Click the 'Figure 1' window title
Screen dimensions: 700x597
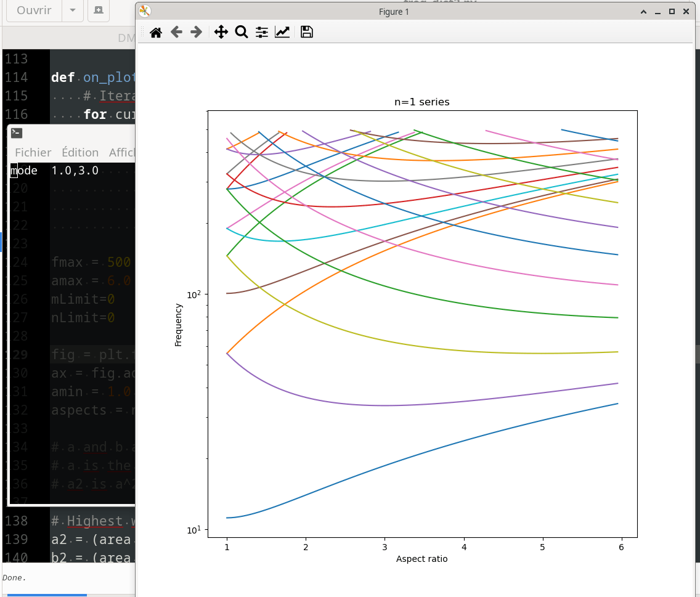tap(394, 12)
